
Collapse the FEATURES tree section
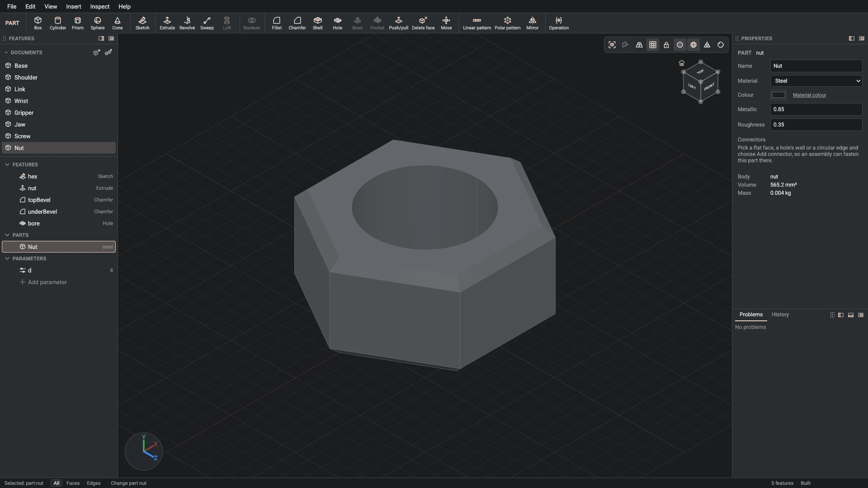(x=7, y=164)
